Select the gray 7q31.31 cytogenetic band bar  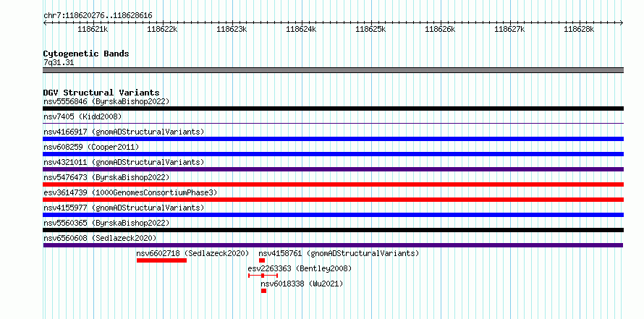tap(334, 70)
